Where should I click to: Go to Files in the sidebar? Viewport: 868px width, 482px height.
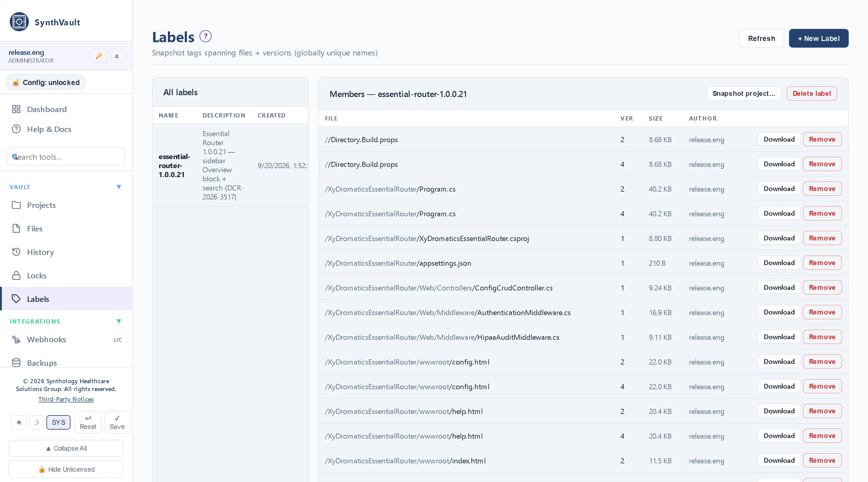pos(66,229)
